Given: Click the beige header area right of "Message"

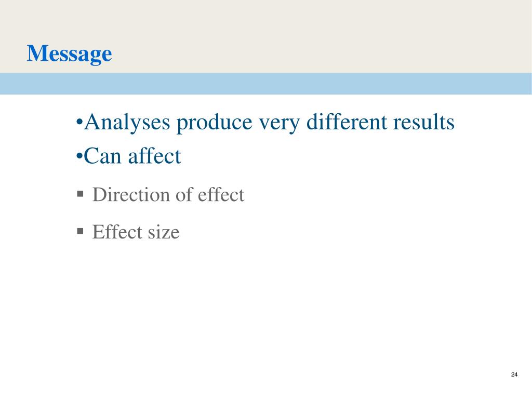Looking at the screenshot, I should click(x=322, y=36).
